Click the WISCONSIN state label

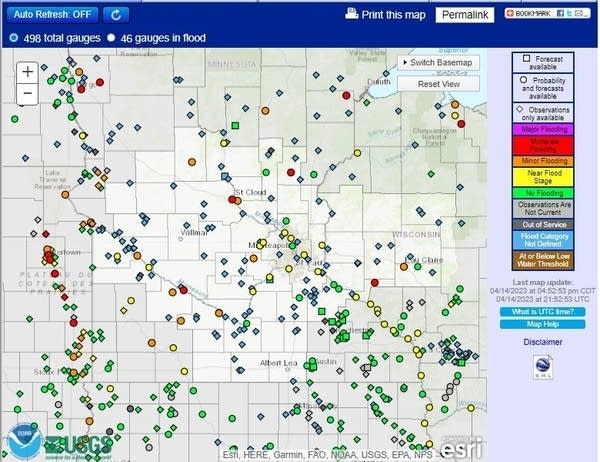[416, 234]
